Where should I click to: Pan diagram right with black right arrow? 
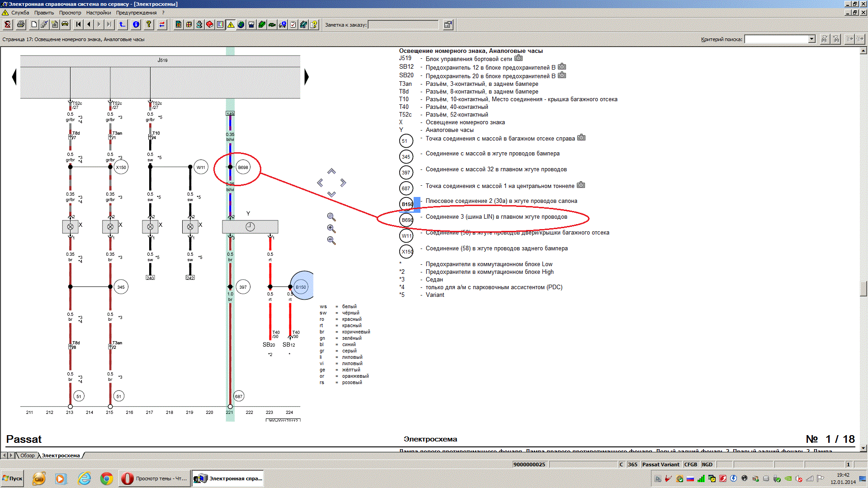tap(307, 77)
